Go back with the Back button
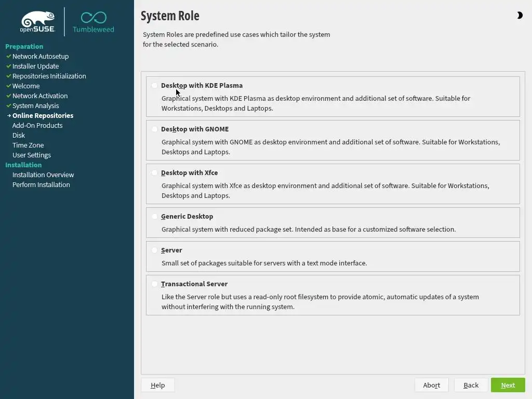The width and height of the screenshot is (532, 399). click(471, 385)
